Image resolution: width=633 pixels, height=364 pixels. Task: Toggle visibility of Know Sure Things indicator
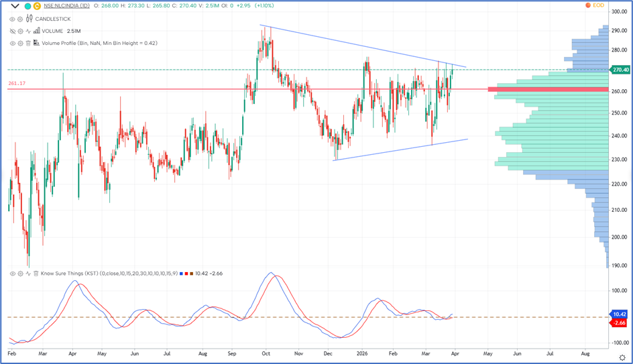(12, 274)
